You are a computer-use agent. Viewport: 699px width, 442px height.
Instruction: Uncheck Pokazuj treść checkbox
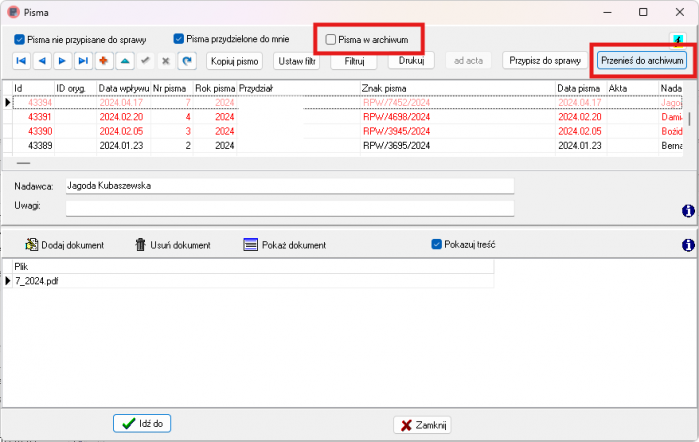pos(436,244)
